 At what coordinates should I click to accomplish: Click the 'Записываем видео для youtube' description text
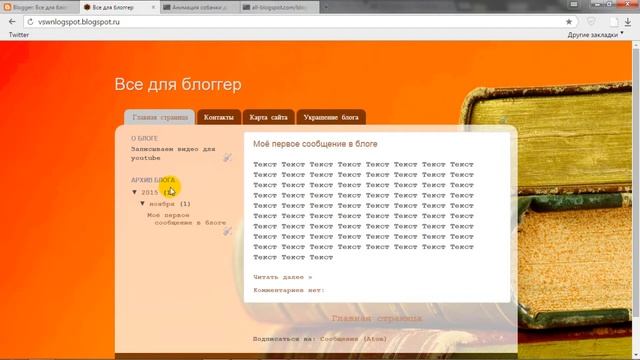[x=173, y=153]
